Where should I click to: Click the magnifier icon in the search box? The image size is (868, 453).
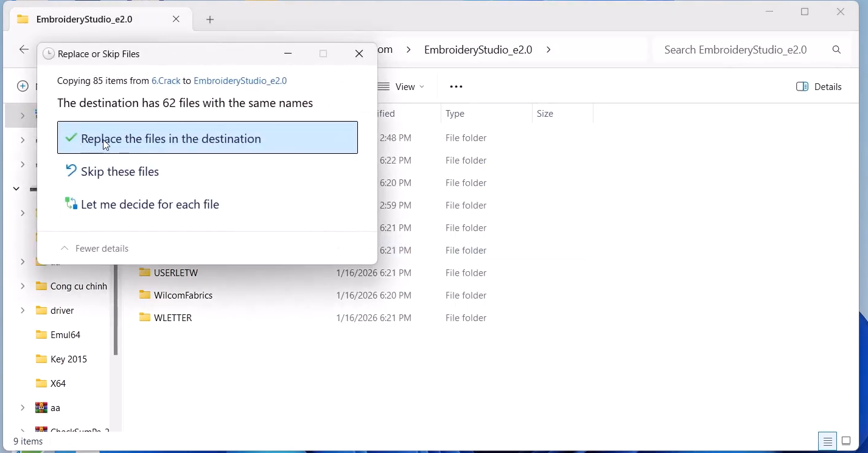pos(836,50)
